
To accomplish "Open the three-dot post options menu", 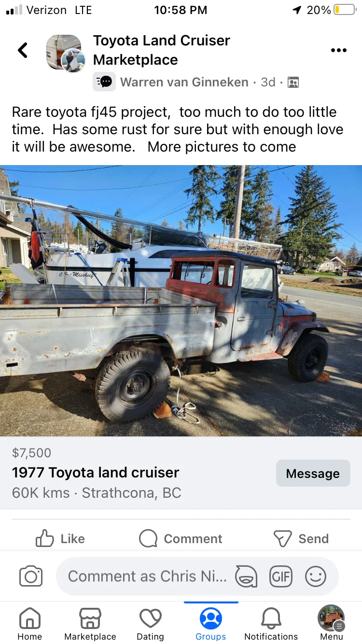I will coord(338,50).
